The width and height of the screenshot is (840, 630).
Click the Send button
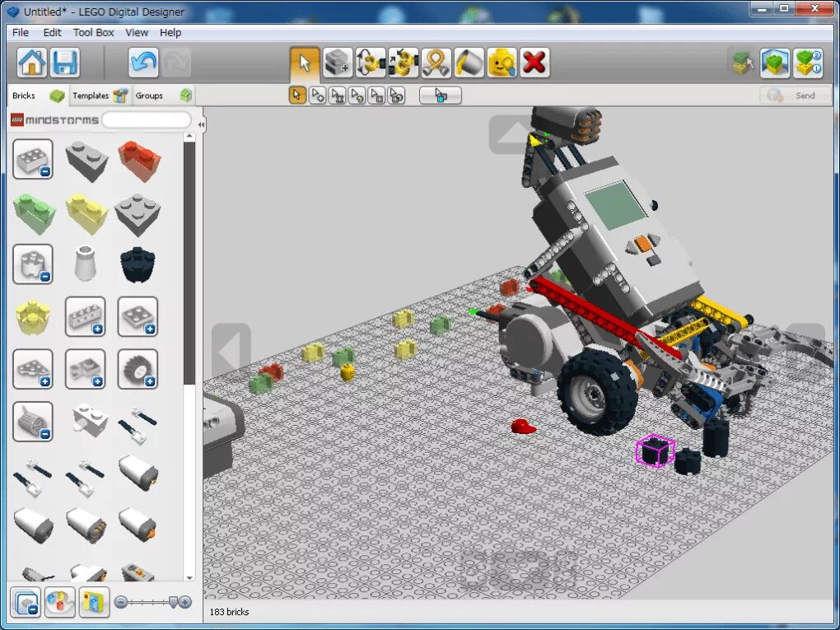point(795,96)
